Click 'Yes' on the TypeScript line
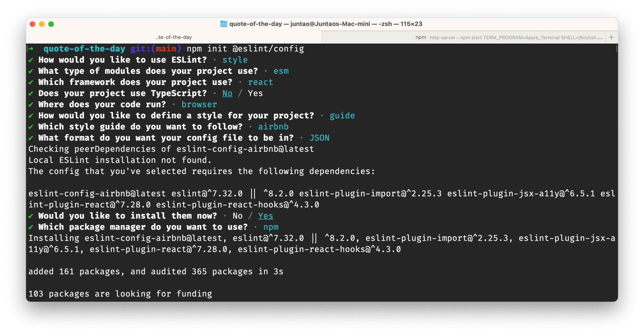Image resolution: width=644 pixels, height=336 pixels. 255,93
